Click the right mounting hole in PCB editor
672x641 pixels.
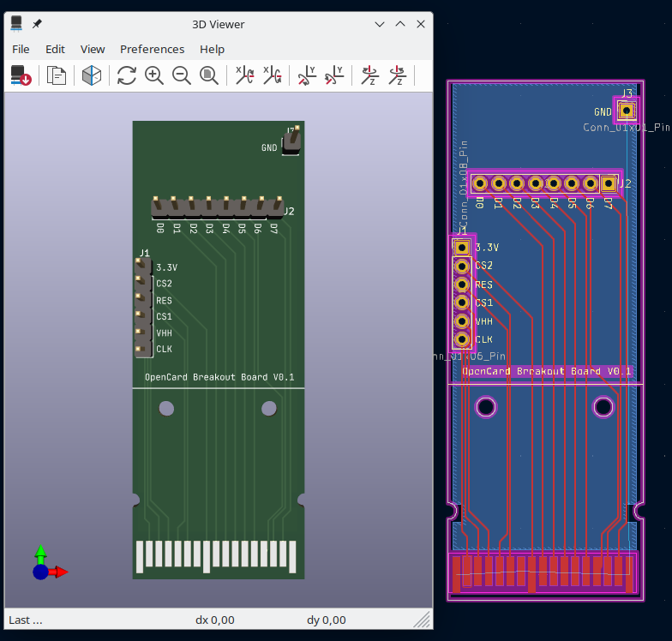[x=603, y=406]
